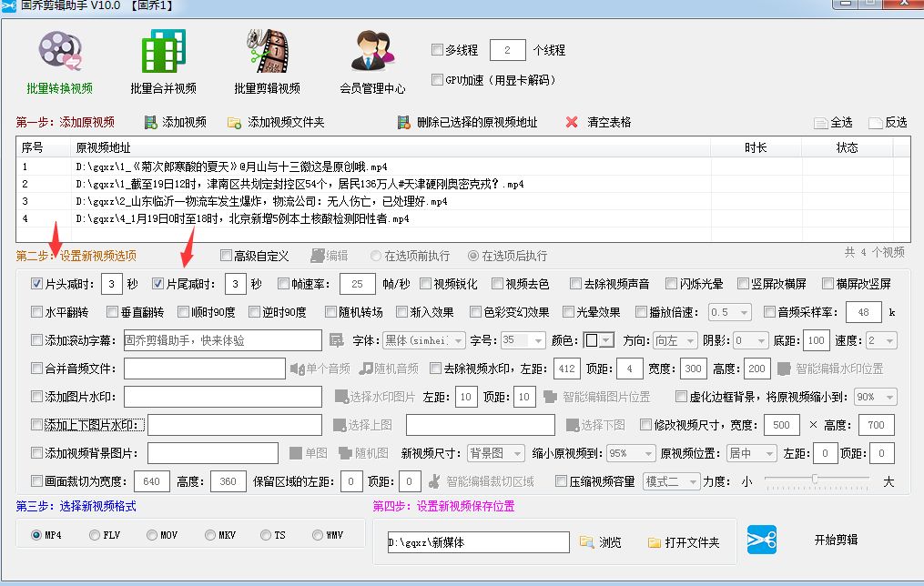Click the 智能编辑裁切区域 scissors icon

click(434, 481)
